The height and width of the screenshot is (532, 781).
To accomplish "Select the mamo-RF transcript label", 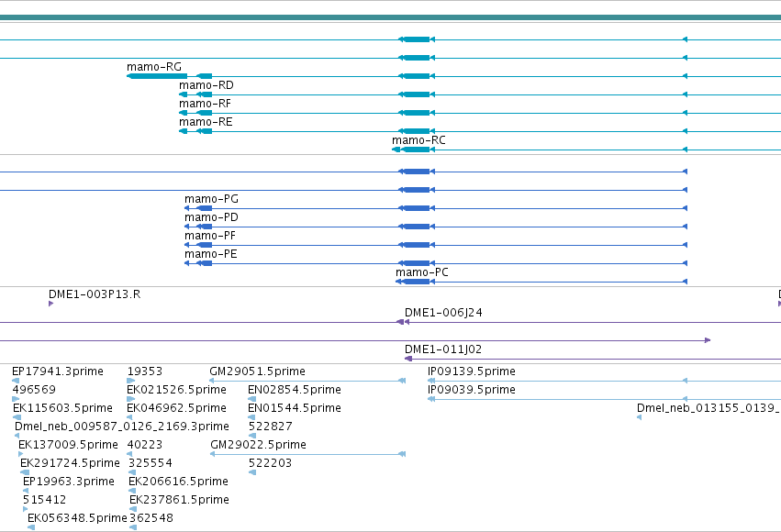I will point(205,104).
